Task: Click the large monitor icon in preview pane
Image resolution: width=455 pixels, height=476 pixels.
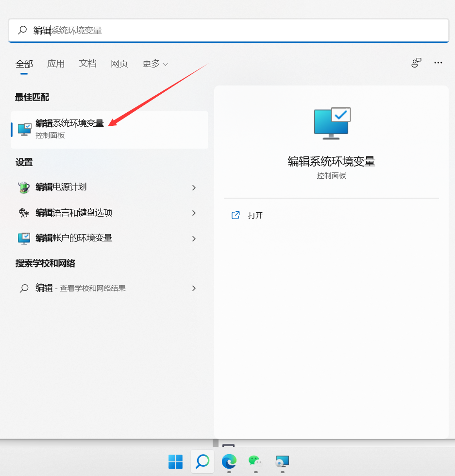Action: coord(332,123)
